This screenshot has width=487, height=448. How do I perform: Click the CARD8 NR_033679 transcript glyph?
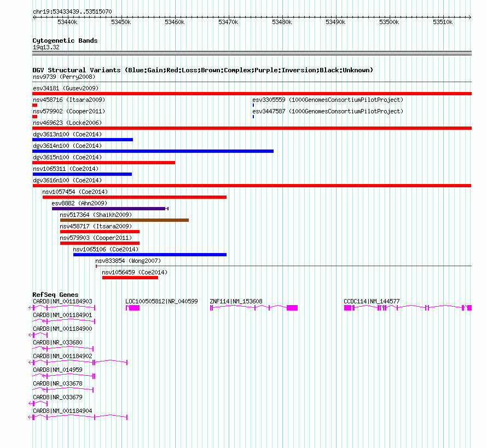38,404
